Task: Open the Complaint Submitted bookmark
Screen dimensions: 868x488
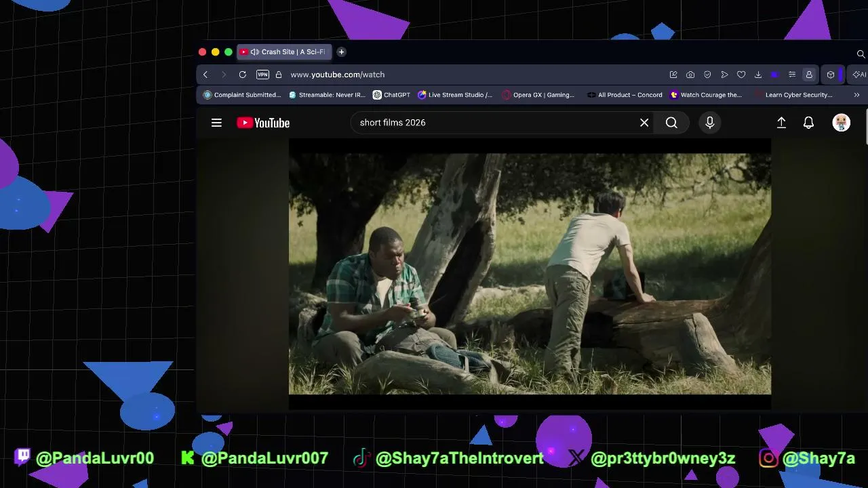Action: [242, 95]
